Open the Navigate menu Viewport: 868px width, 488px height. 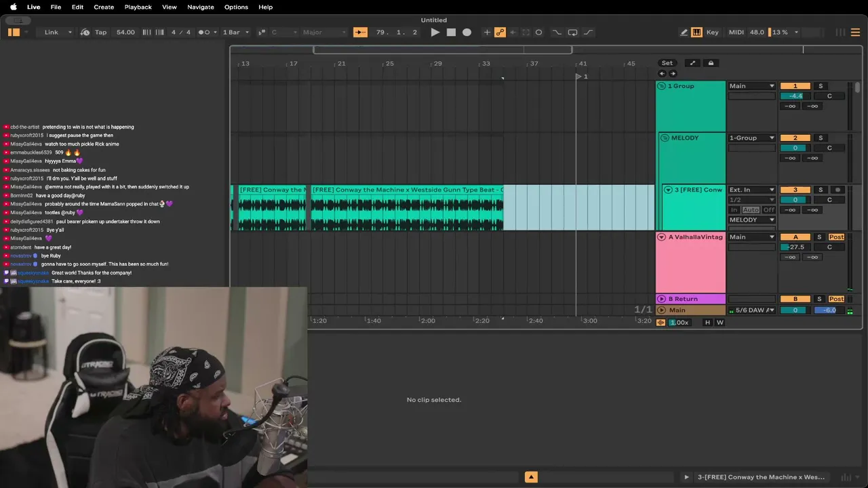click(200, 7)
